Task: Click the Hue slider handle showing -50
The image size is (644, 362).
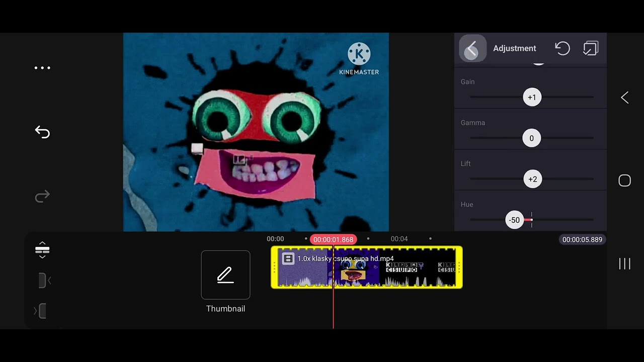Action: pyautogui.click(x=514, y=220)
